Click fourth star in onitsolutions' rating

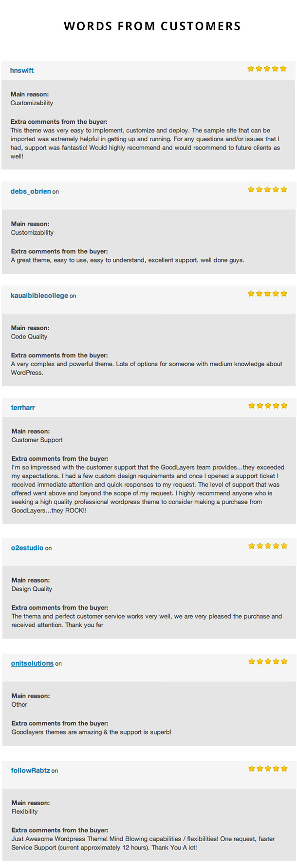coord(276,661)
